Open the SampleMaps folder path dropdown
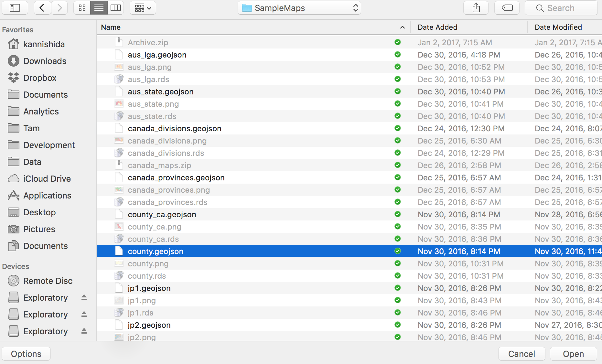The image size is (602, 364). pyautogui.click(x=299, y=8)
